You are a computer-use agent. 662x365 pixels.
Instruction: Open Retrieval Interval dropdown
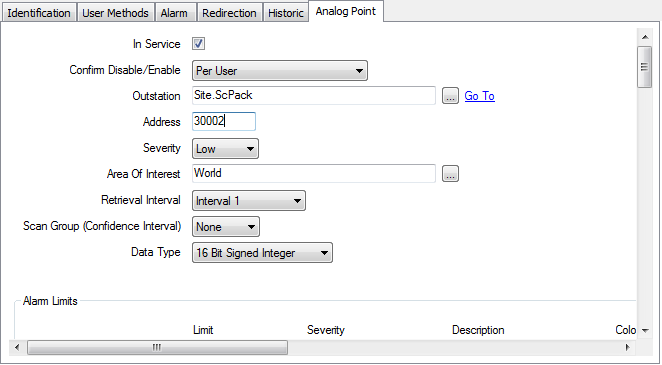[249, 200]
